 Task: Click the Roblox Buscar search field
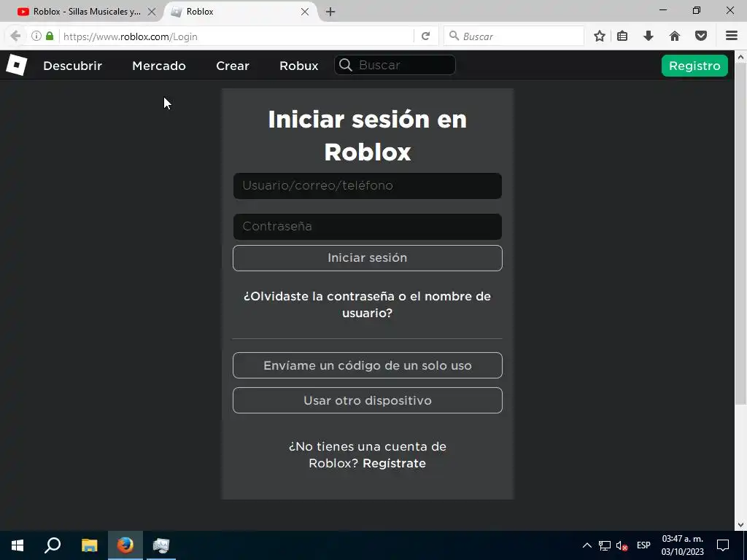point(395,65)
